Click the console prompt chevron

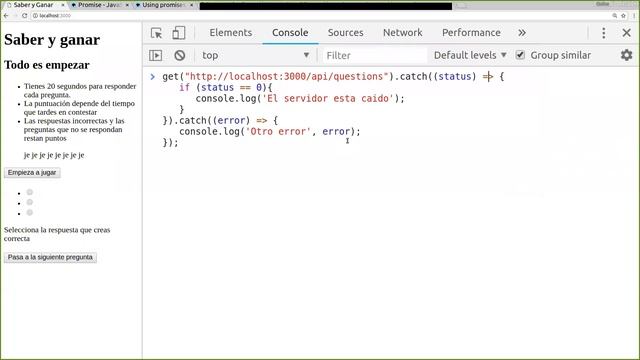(153, 76)
